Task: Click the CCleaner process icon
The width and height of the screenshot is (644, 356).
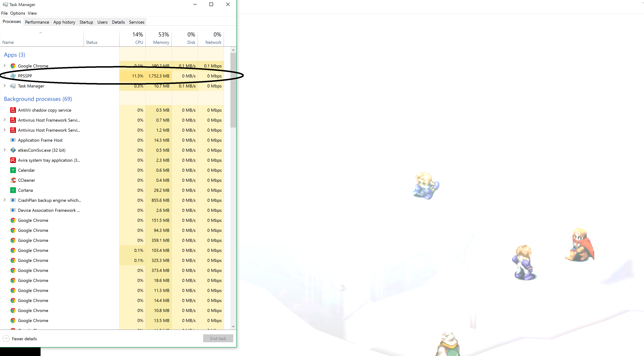Action: click(x=13, y=180)
